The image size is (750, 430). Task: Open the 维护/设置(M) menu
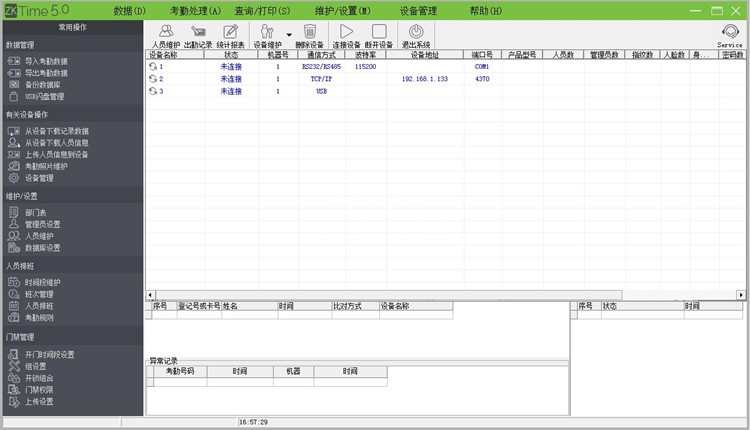[x=342, y=11]
